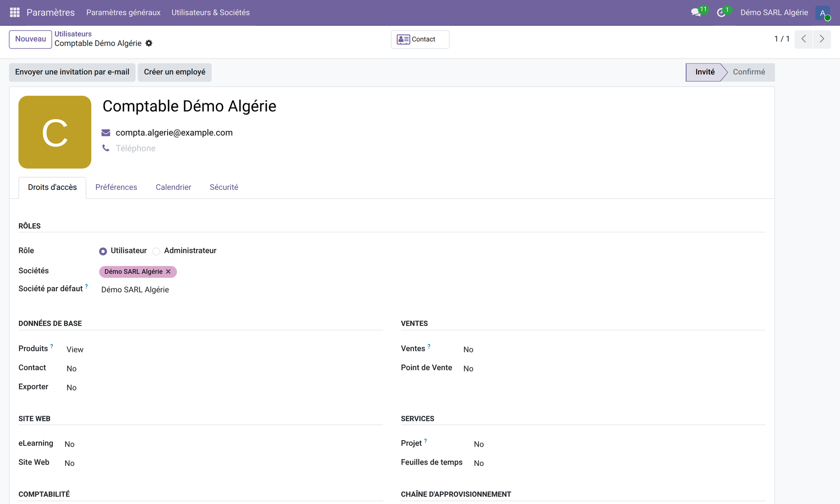Click help tooltip next to Société par défaut
This screenshot has width=840, height=504.
87,286
